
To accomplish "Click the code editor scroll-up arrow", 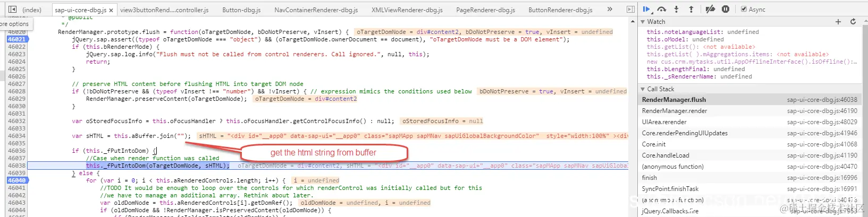I will point(633,22).
